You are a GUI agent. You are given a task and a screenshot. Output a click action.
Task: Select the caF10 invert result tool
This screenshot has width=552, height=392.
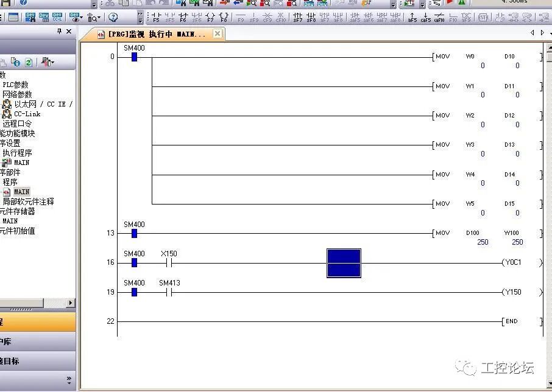[x=439, y=17]
